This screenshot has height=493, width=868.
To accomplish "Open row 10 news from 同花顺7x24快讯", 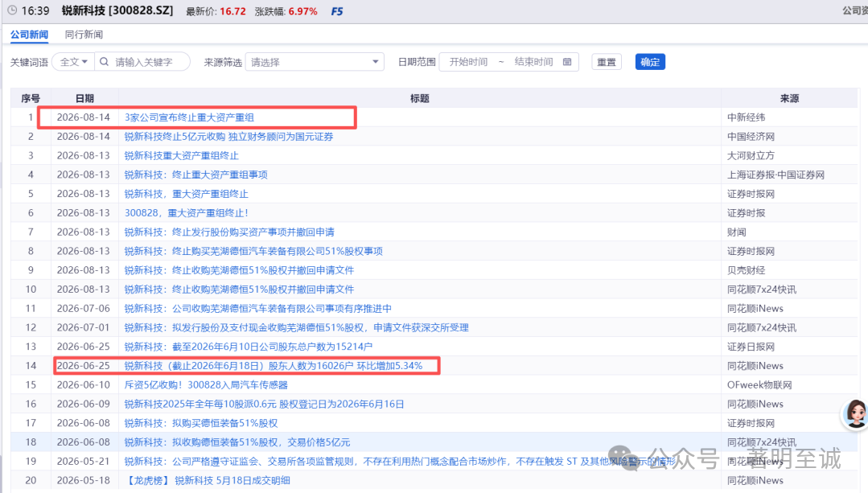I will click(239, 290).
